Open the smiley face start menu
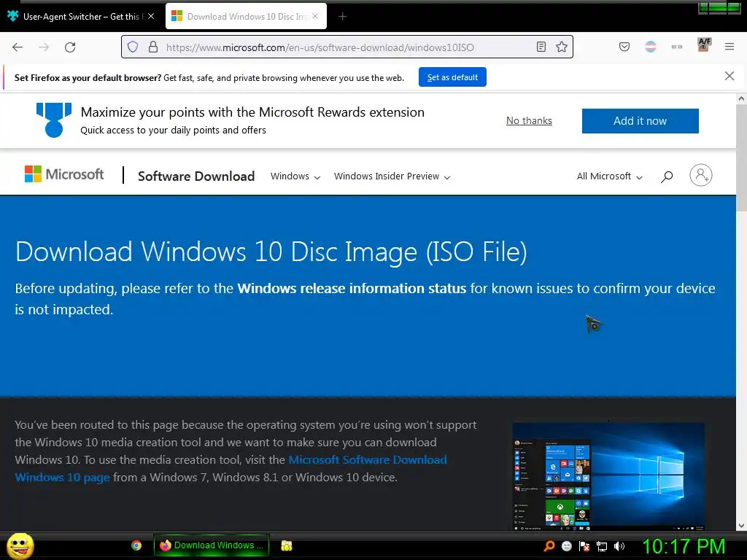Screen dimensions: 747x560 coord(20,545)
